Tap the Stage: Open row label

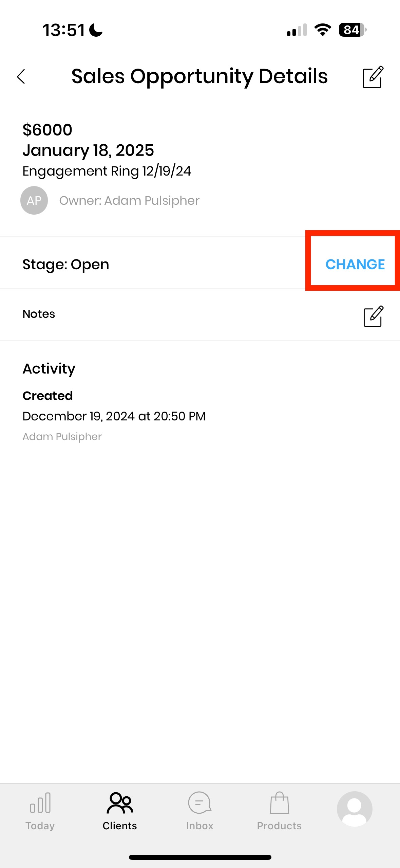(x=66, y=264)
